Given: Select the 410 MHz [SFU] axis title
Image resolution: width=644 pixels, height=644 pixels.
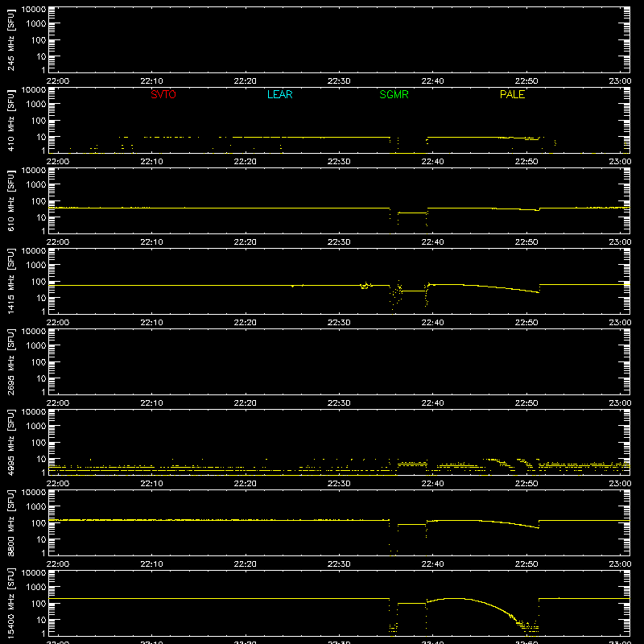Looking at the screenshot, I should (x=10, y=121).
